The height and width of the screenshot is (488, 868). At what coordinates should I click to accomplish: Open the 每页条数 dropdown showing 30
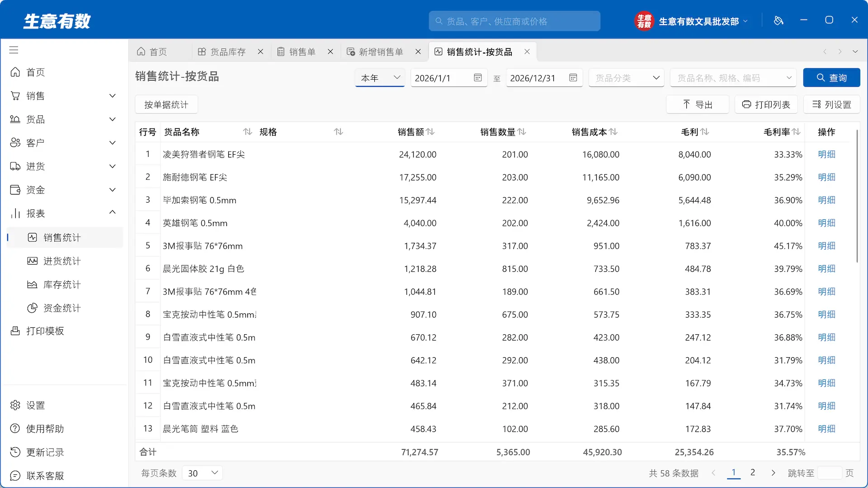coord(203,473)
